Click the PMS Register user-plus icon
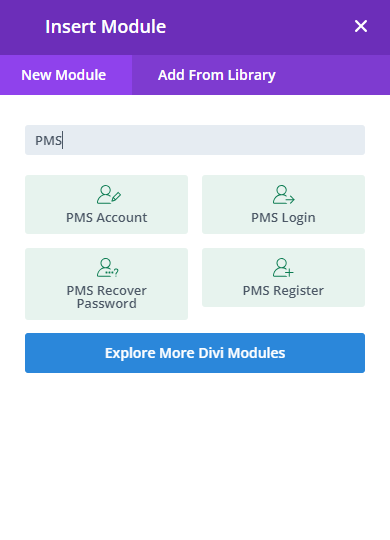This screenshot has height=540, width=390. click(283, 268)
